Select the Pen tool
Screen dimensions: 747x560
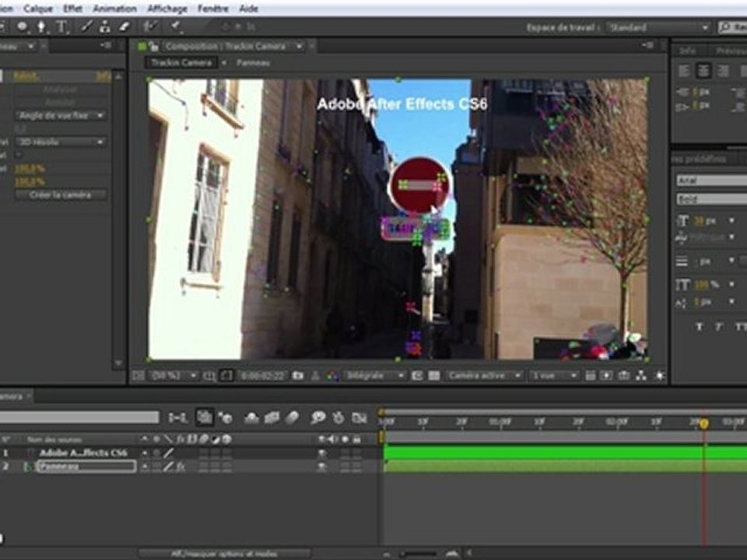click(42, 26)
